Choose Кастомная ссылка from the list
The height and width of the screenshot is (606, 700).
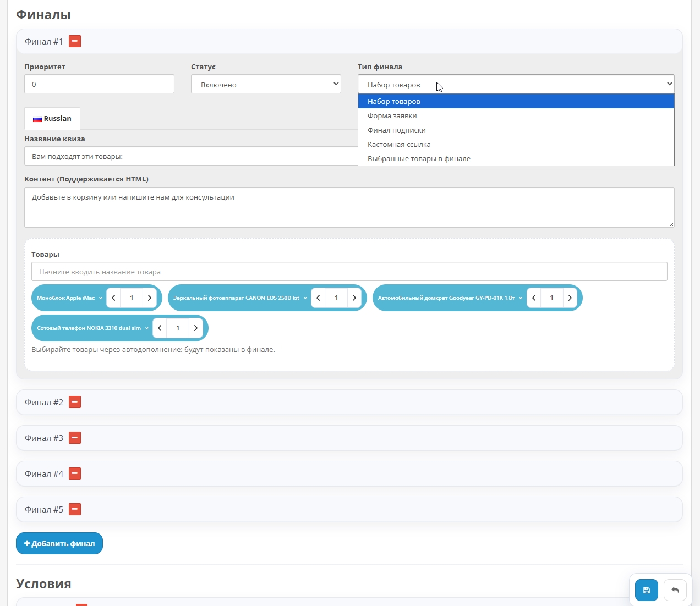pyautogui.click(x=399, y=145)
